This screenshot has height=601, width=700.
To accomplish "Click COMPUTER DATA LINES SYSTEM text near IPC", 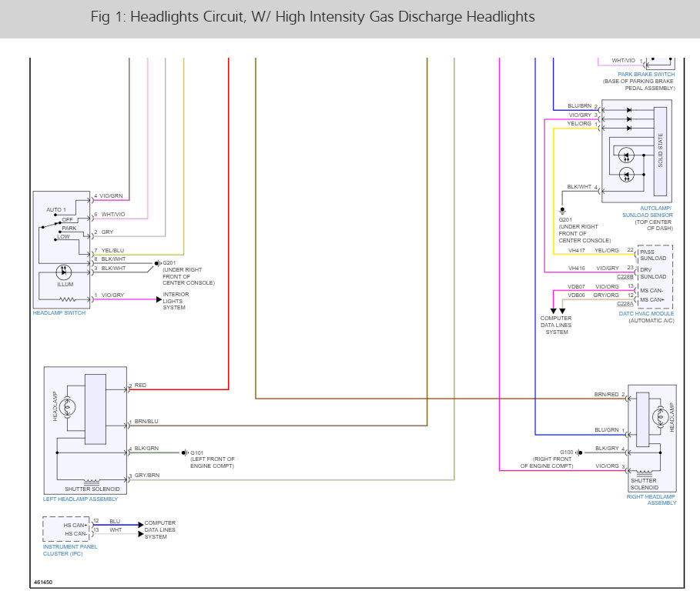I will coord(160,529).
